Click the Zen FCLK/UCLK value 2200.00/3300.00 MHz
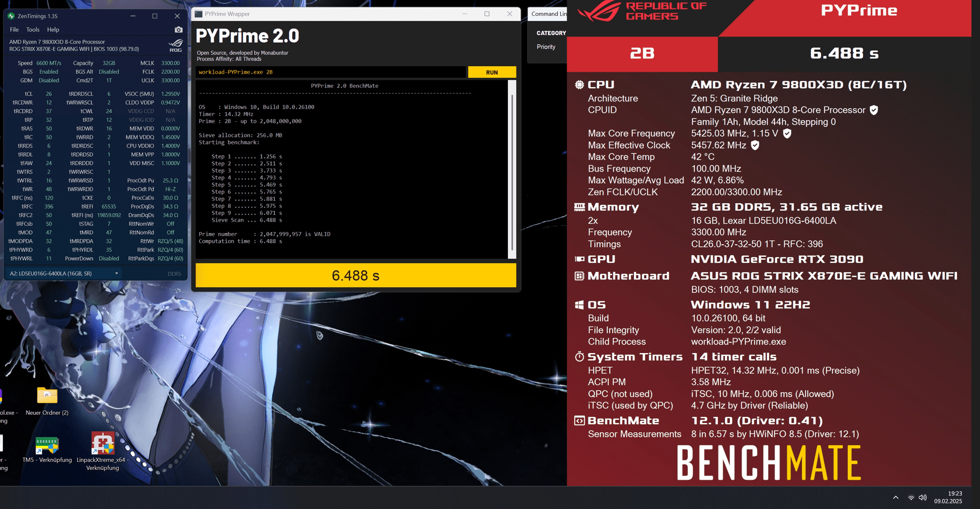The height and width of the screenshot is (509, 980). [x=737, y=192]
